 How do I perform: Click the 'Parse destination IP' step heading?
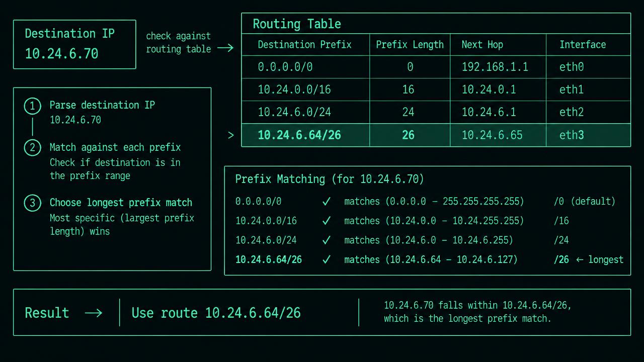coord(102,105)
